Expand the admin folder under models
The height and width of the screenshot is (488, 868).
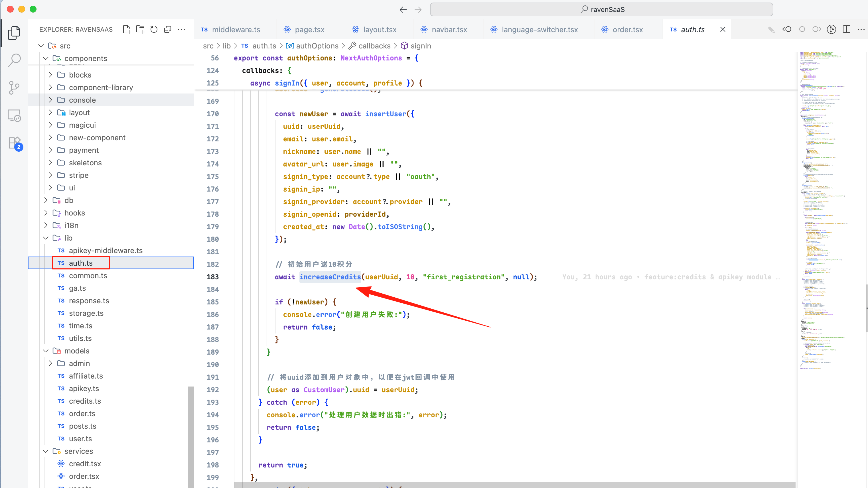click(x=50, y=363)
